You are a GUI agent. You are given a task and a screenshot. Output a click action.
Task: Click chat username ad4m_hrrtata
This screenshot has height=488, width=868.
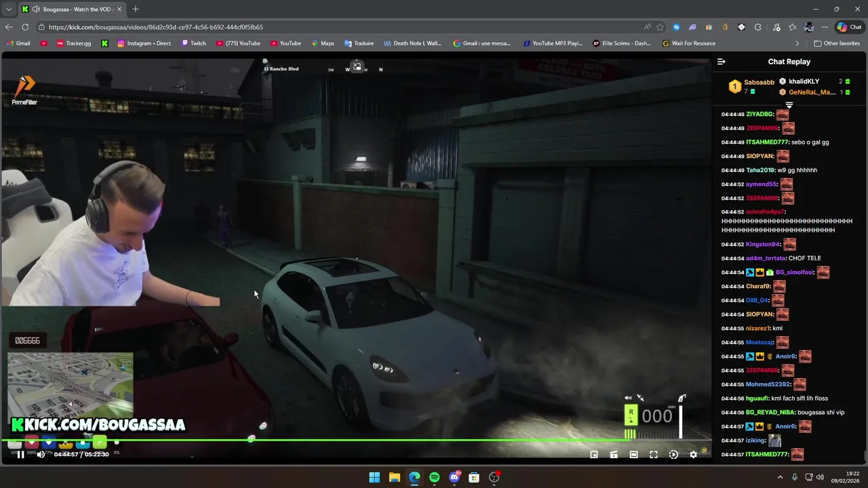pyautogui.click(x=766, y=258)
